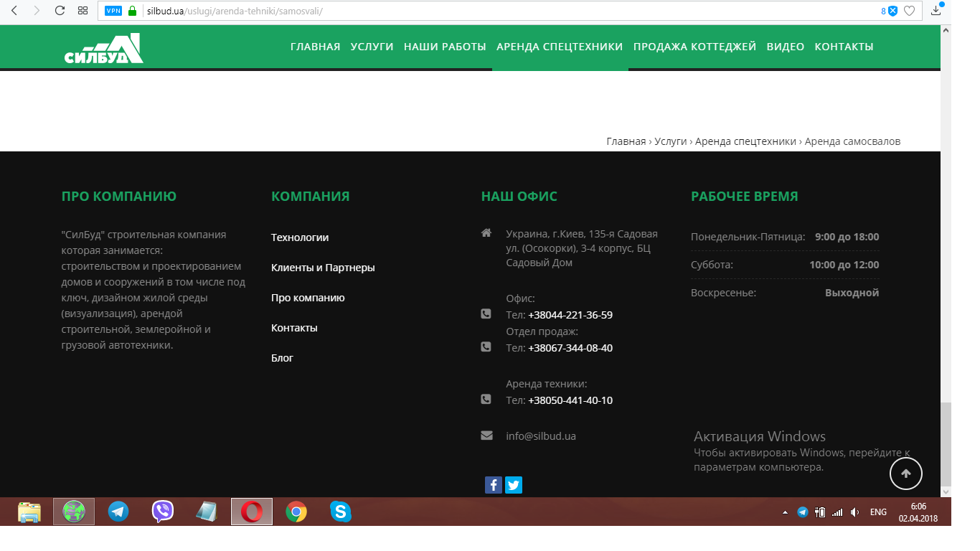
Task: Click Telegram icon in system tray
Action: [x=803, y=512]
